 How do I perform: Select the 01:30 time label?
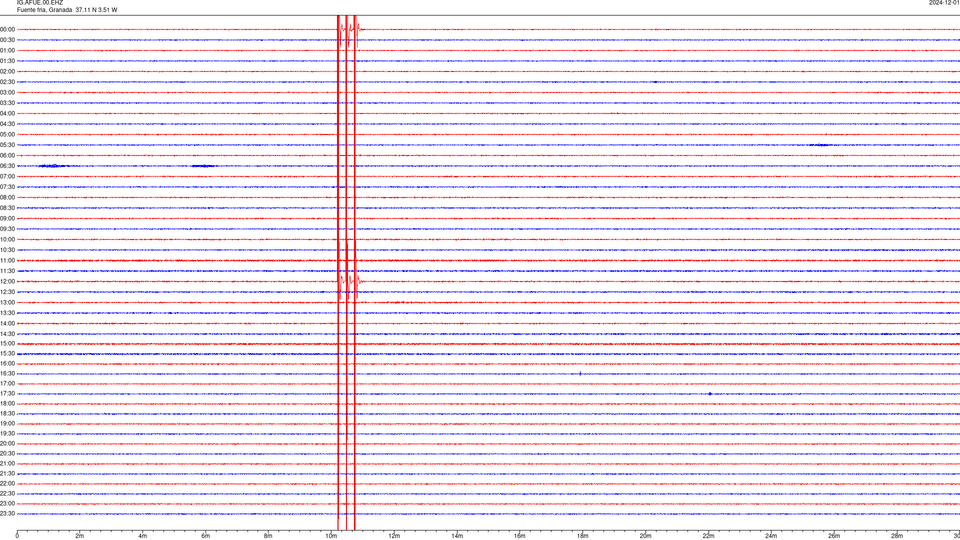pyautogui.click(x=7, y=61)
